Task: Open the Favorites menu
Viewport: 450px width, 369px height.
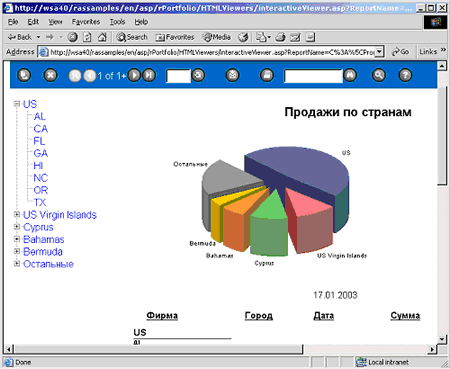Action: click(86, 22)
